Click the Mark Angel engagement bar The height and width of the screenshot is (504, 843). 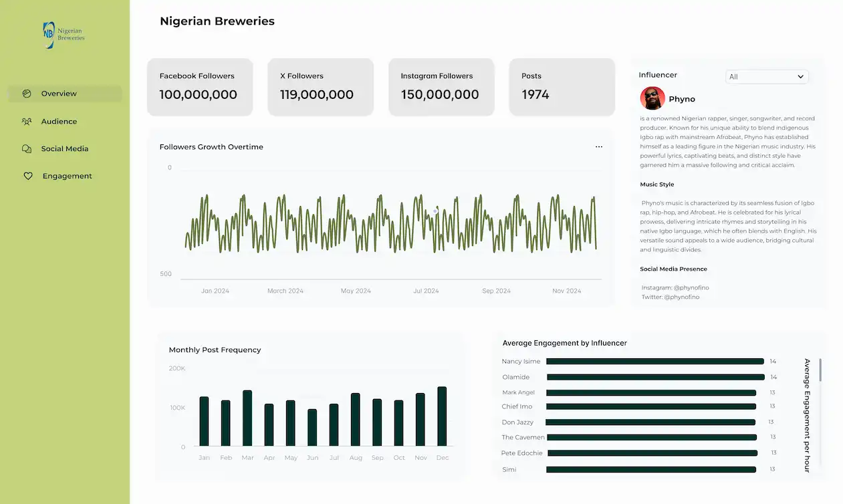pos(651,393)
